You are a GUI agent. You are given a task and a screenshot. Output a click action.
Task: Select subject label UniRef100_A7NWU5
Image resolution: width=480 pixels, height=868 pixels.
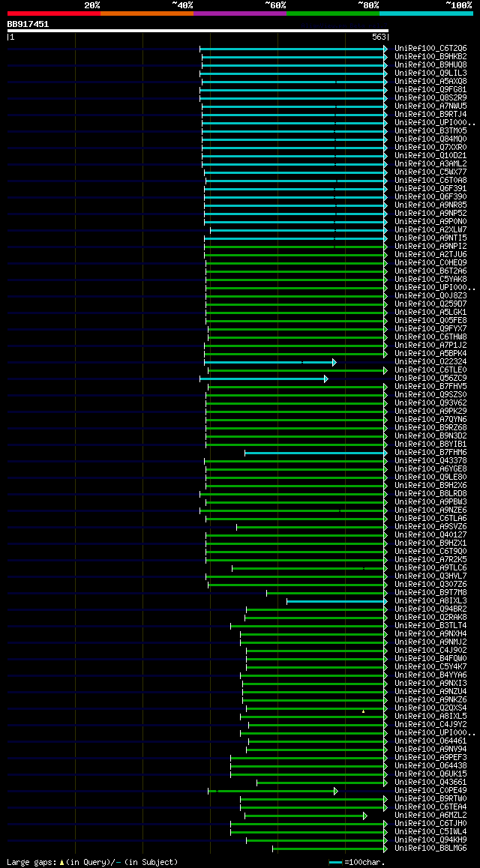(430, 106)
